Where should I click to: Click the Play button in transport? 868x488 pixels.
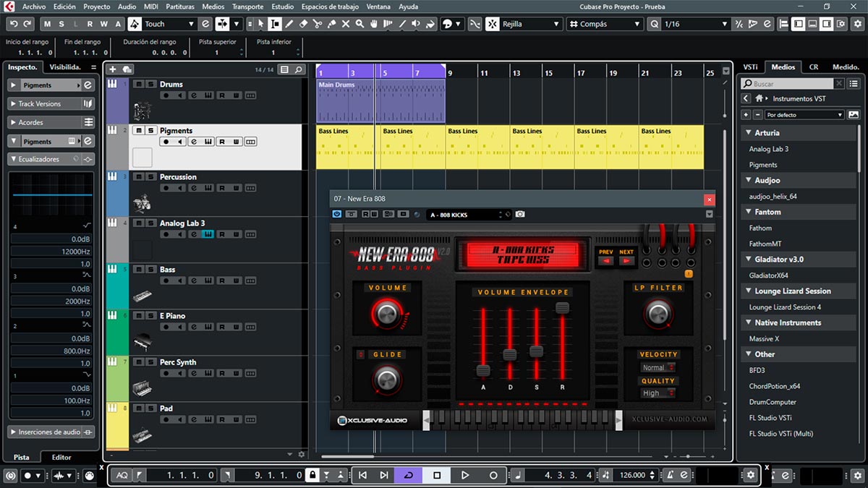point(465,475)
